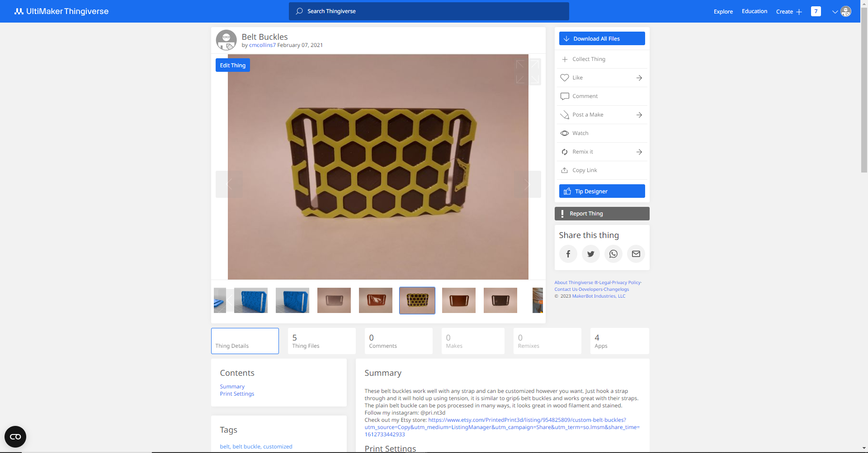Click the Search Thingiverse input field
The image size is (868, 453).
click(429, 11)
